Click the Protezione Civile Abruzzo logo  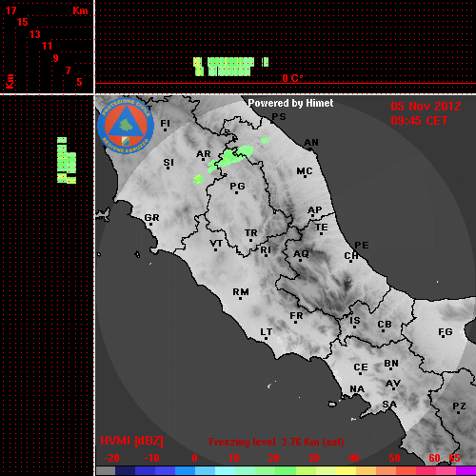tap(126, 126)
